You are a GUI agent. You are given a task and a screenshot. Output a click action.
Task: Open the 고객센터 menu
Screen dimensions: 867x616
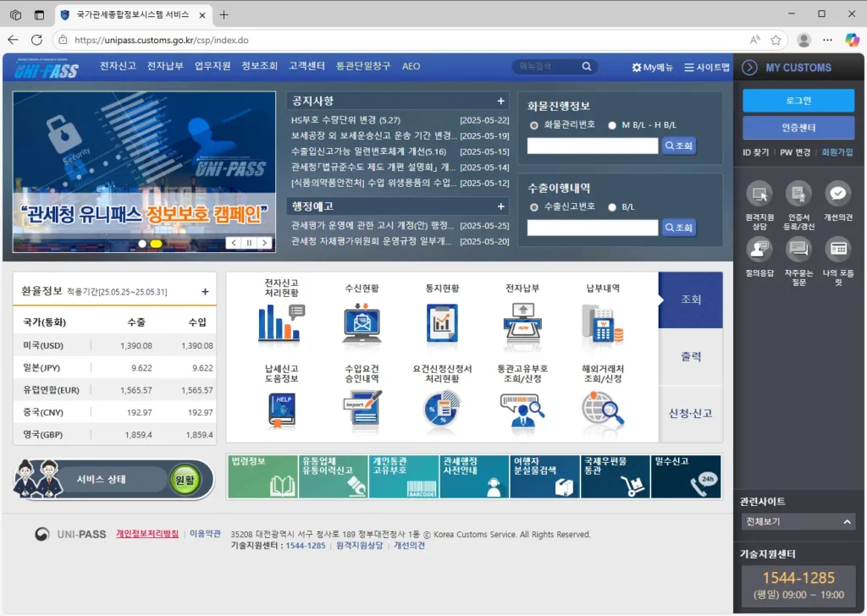[x=306, y=66]
